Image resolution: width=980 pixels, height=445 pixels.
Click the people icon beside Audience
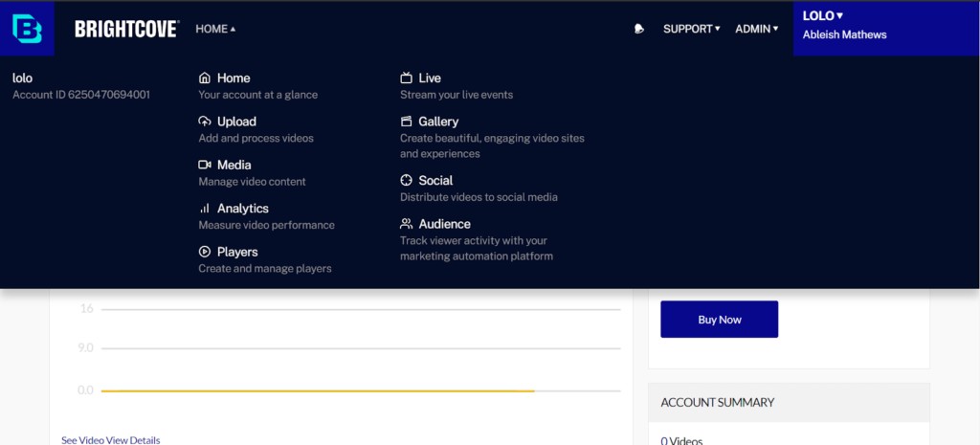(406, 224)
